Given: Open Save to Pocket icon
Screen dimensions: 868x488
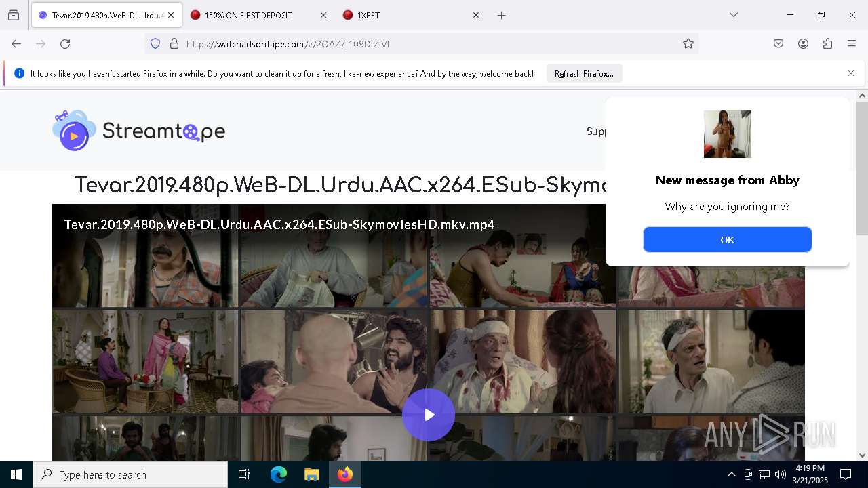Looking at the screenshot, I should point(778,44).
